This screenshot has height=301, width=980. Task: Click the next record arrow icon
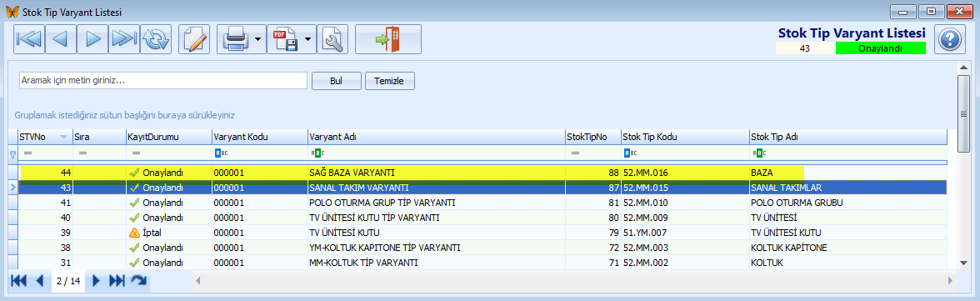92,39
